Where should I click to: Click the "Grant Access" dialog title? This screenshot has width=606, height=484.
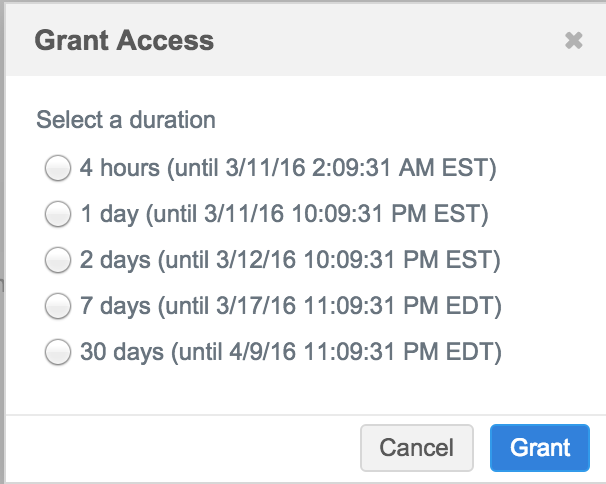pyautogui.click(x=124, y=41)
